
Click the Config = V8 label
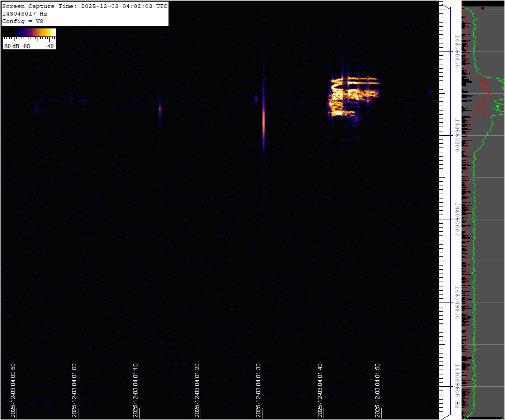[x=24, y=21]
